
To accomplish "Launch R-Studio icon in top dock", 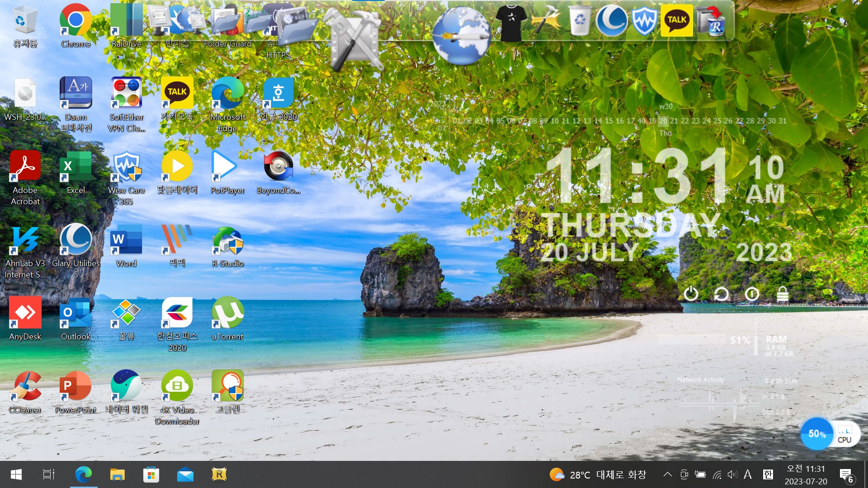I will (x=712, y=20).
